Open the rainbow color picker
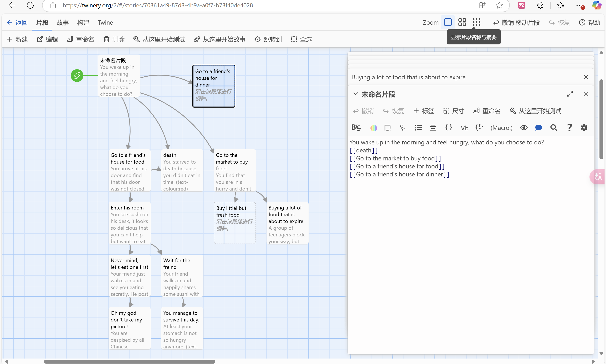Image resolution: width=606 pixels, height=364 pixels. 373,128
